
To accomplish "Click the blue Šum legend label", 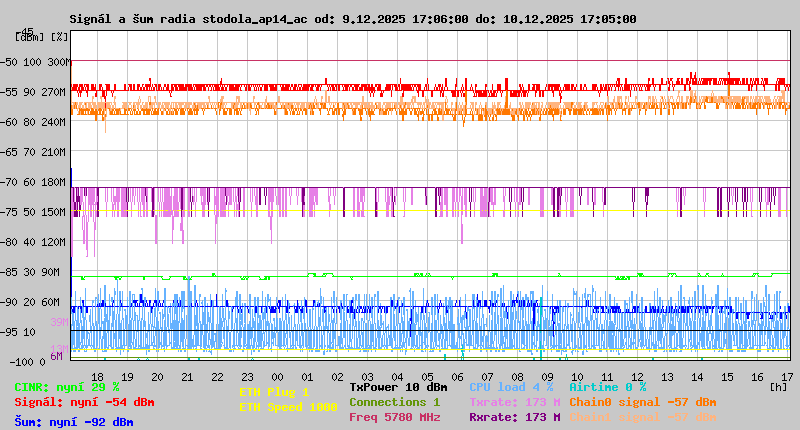I will click(74, 422).
